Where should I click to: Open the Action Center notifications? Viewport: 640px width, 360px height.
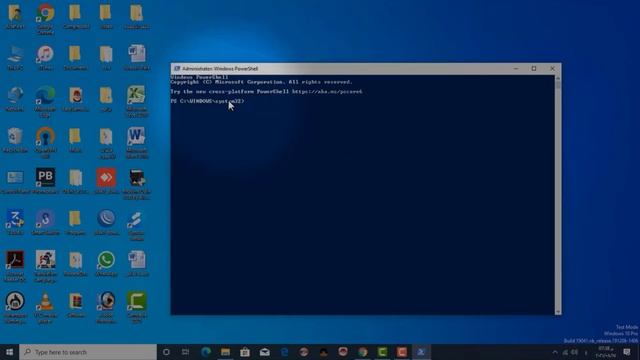(627, 352)
